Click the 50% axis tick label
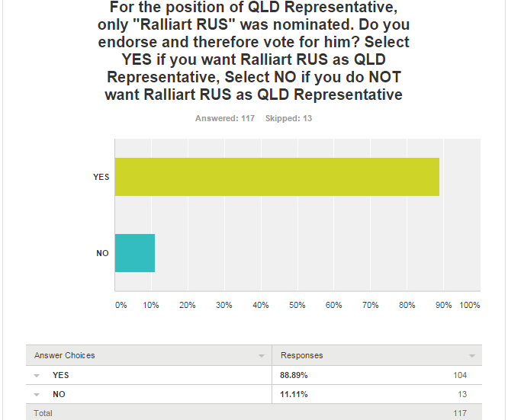The width and height of the screenshot is (508, 420). point(297,305)
